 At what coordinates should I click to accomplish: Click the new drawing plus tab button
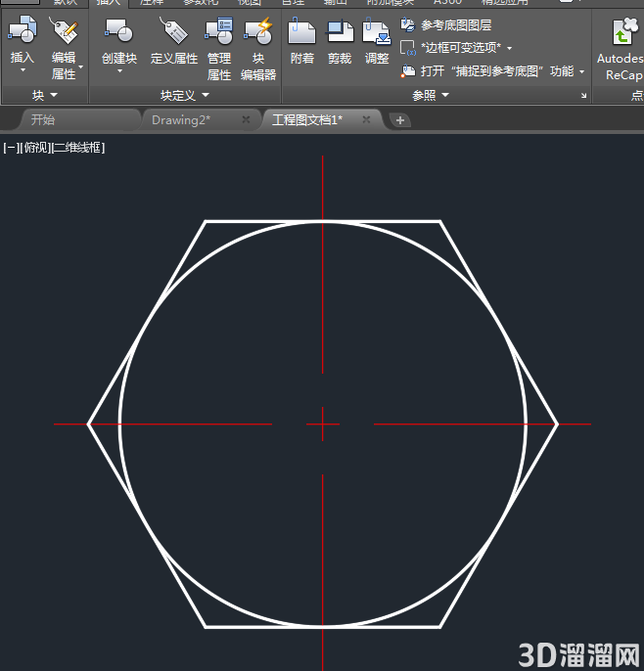400,120
